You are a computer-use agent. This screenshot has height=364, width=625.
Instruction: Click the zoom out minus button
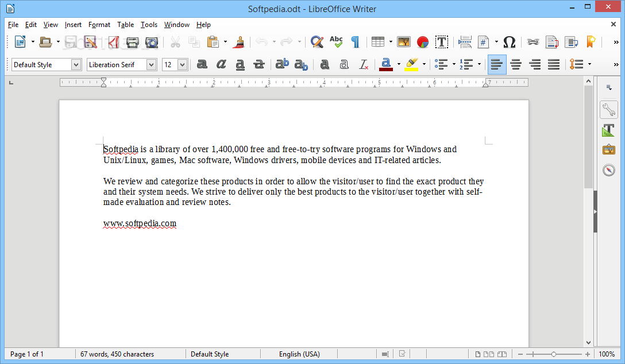point(520,354)
